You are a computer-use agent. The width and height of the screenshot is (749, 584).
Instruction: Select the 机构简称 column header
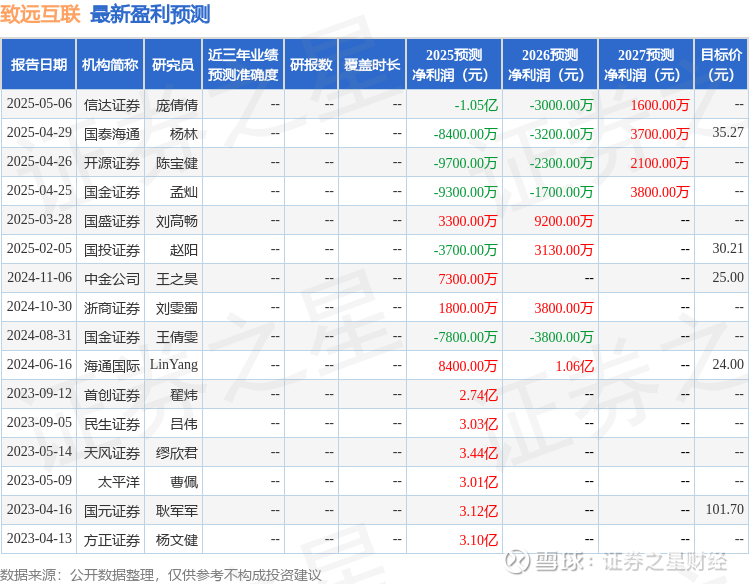tap(110, 64)
